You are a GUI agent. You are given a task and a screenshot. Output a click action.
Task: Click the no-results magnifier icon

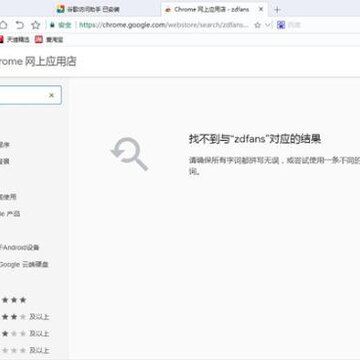pos(130,154)
